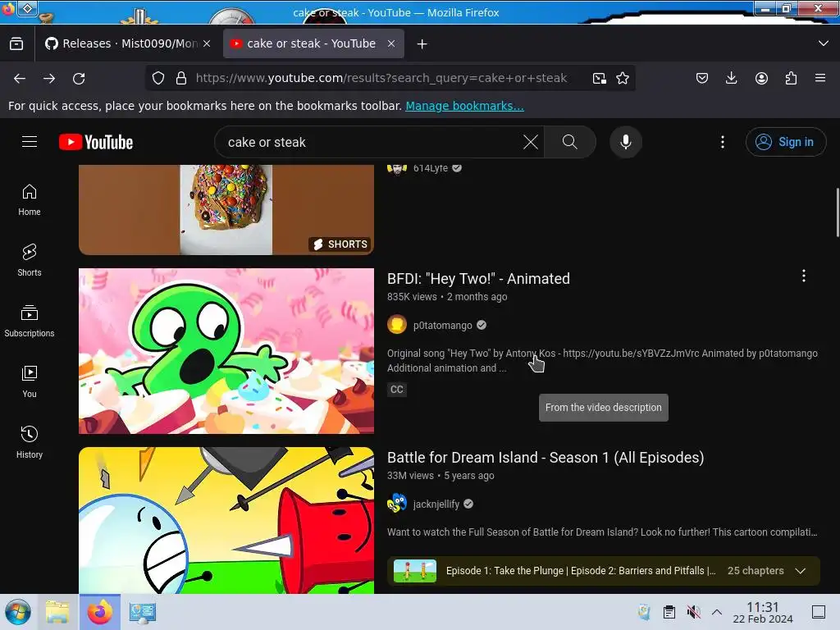
Task: Open the Manage bookmarks link
Action: click(x=464, y=106)
